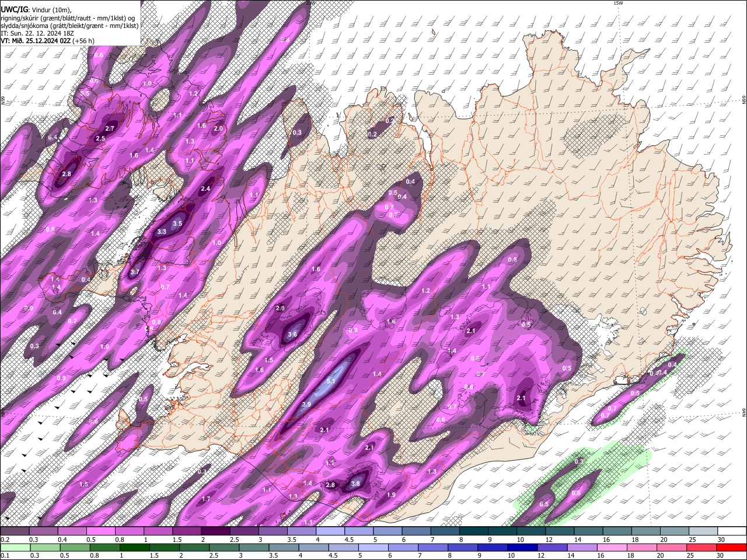The width and height of the screenshot is (747, 560).
Task: Click the pale green 0.1 swatch in bottom legend row
Action: [15, 547]
